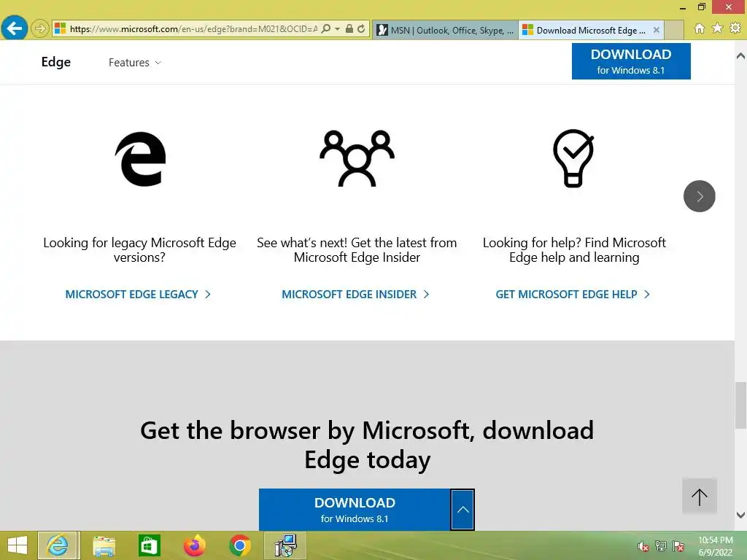The width and height of the screenshot is (747, 560).
Task: Open GET MICROSOFT EDGE HELP link
Action: tap(573, 295)
